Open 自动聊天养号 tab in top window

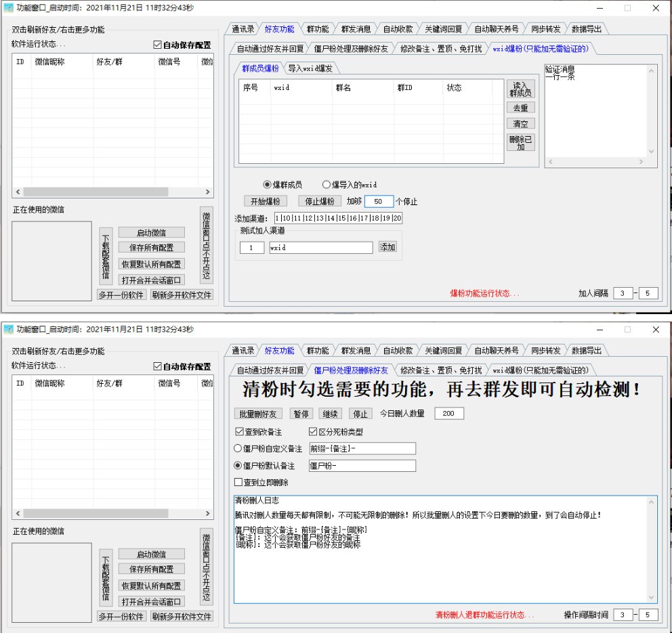497,28
